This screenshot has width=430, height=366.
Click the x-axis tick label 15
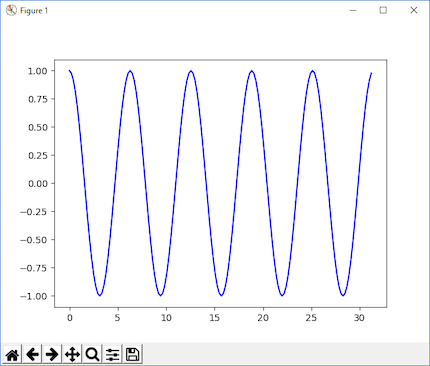coord(215,318)
